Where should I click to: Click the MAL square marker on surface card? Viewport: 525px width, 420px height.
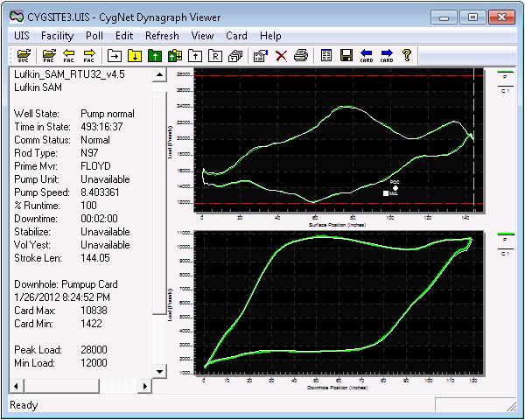point(386,193)
